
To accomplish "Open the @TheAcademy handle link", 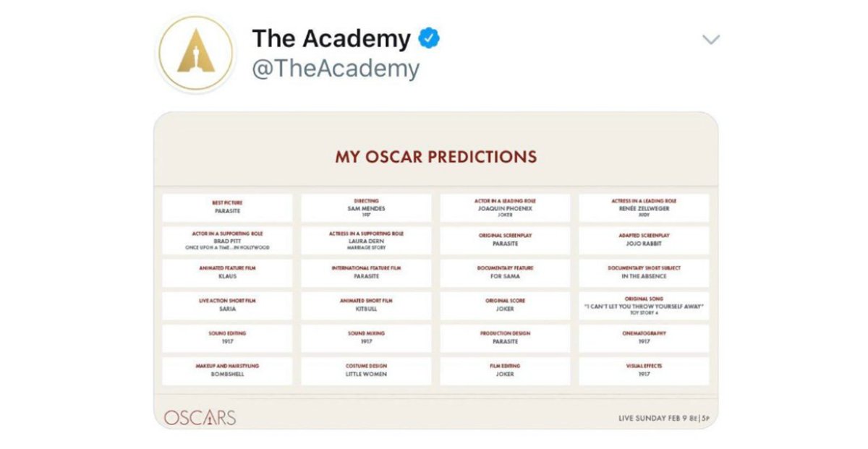I will click(335, 69).
